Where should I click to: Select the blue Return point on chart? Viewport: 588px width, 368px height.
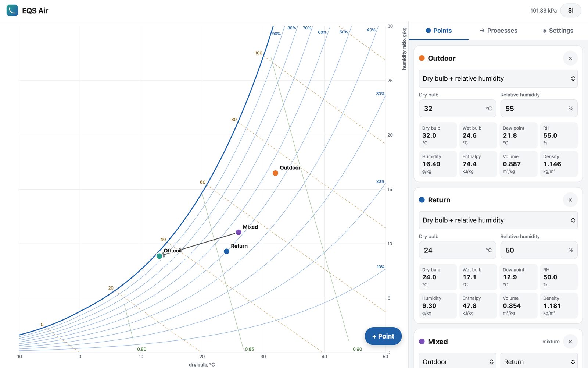pyautogui.click(x=226, y=251)
